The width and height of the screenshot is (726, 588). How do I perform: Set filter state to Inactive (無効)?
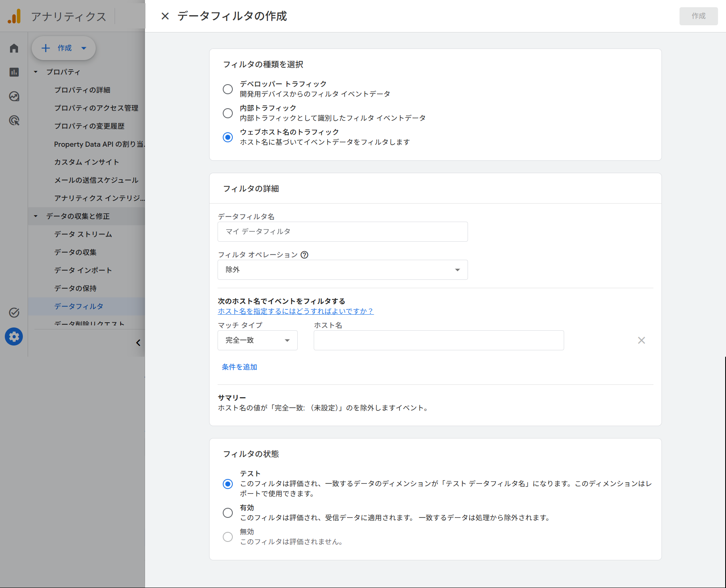click(228, 537)
